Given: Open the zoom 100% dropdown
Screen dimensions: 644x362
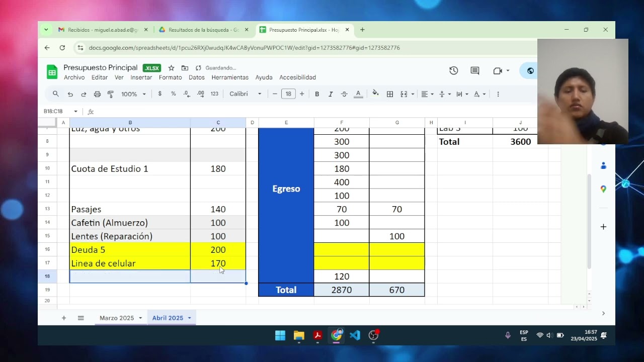Looking at the screenshot, I should (133, 94).
